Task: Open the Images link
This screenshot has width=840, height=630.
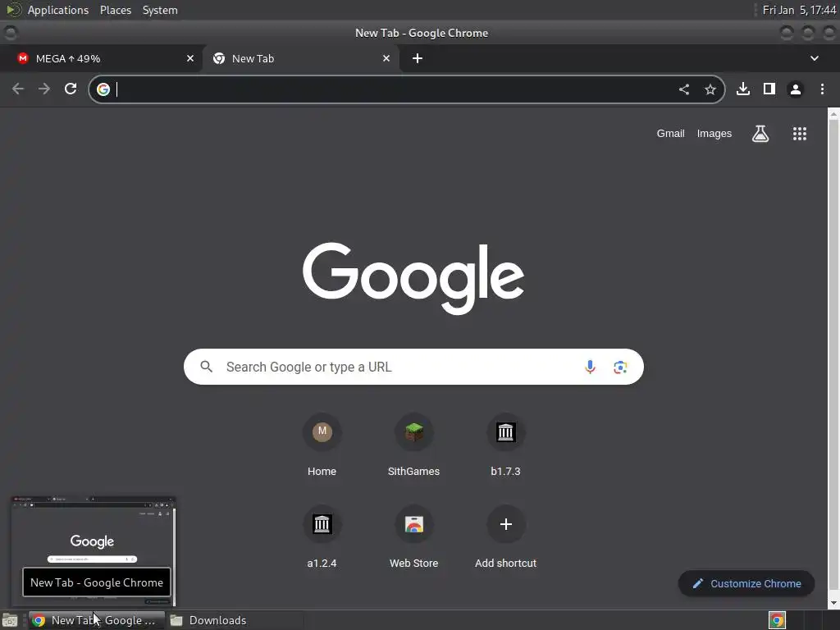Action: pyautogui.click(x=714, y=134)
